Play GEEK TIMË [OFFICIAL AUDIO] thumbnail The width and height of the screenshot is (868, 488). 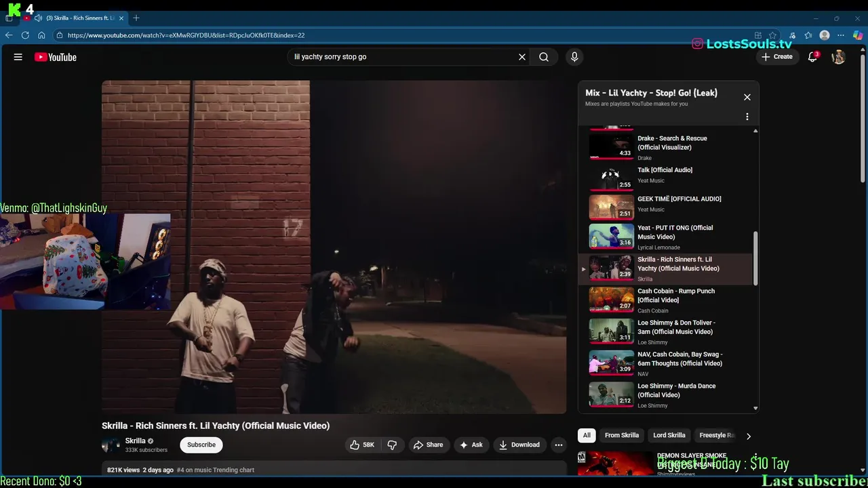click(611, 207)
